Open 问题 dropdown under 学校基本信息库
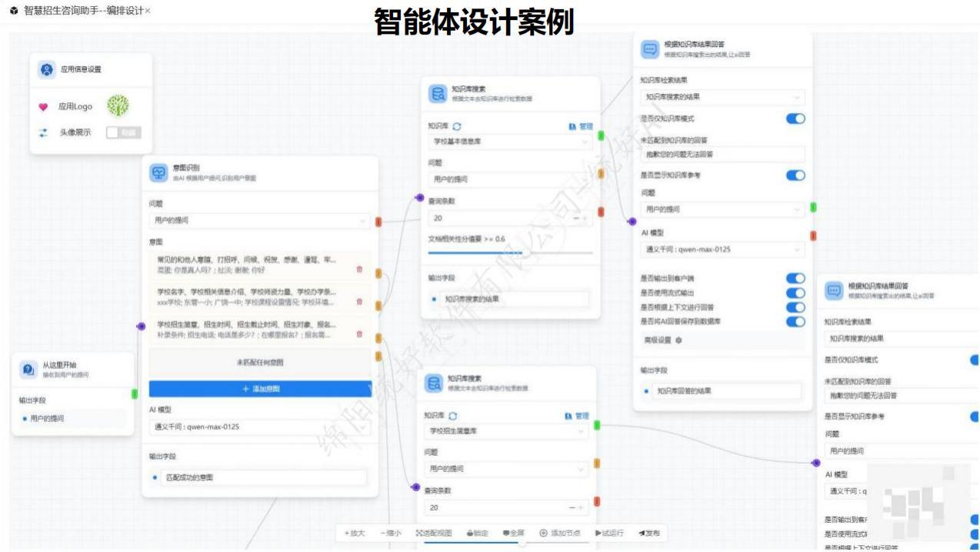The width and height of the screenshot is (980, 552). coord(510,179)
